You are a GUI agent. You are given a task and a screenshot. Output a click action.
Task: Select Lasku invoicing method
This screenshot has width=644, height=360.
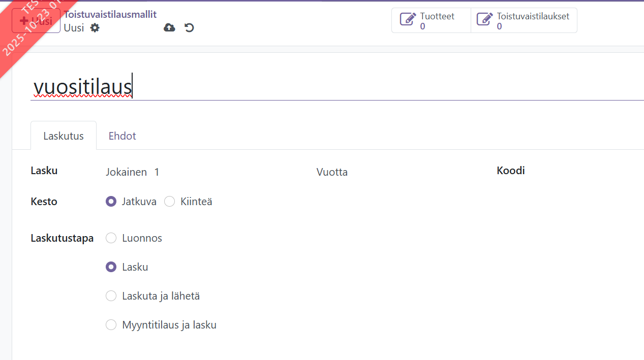click(111, 267)
